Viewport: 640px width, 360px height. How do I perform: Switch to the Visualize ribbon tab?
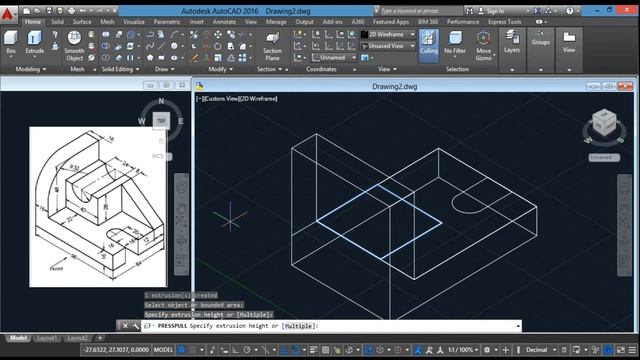[134, 22]
